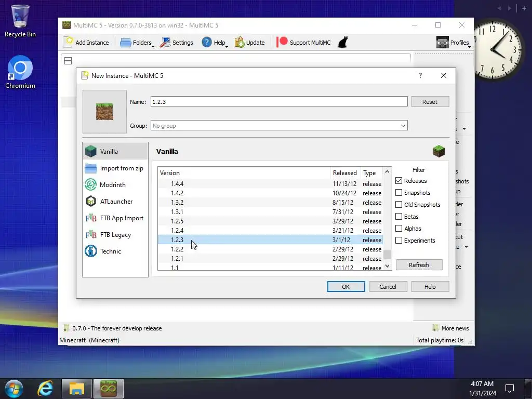Viewport: 532px width, 399px height.
Task: Click the Name input field
Action: [x=279, y=101]
